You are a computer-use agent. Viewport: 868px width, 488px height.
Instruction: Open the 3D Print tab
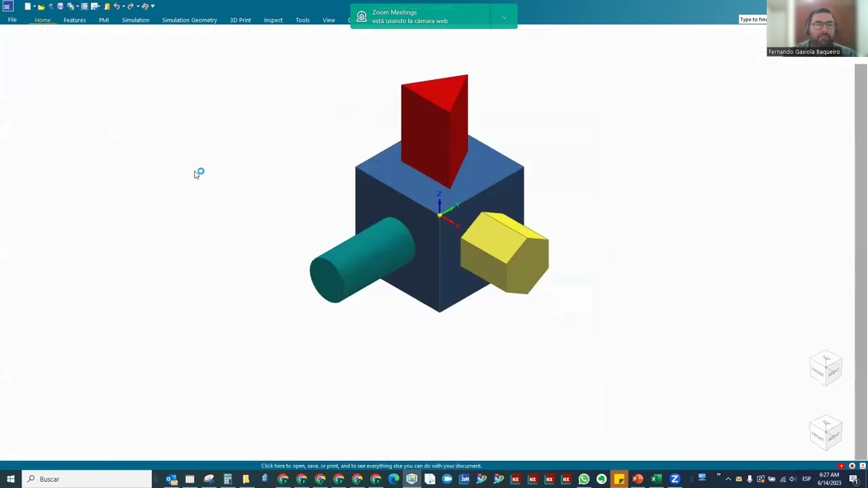[x=240, y=20]
